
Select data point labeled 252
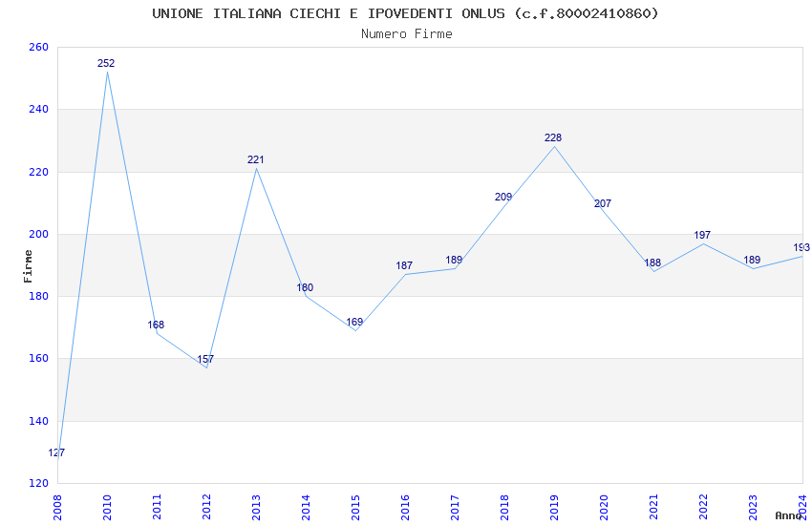(x=106, y=64)
